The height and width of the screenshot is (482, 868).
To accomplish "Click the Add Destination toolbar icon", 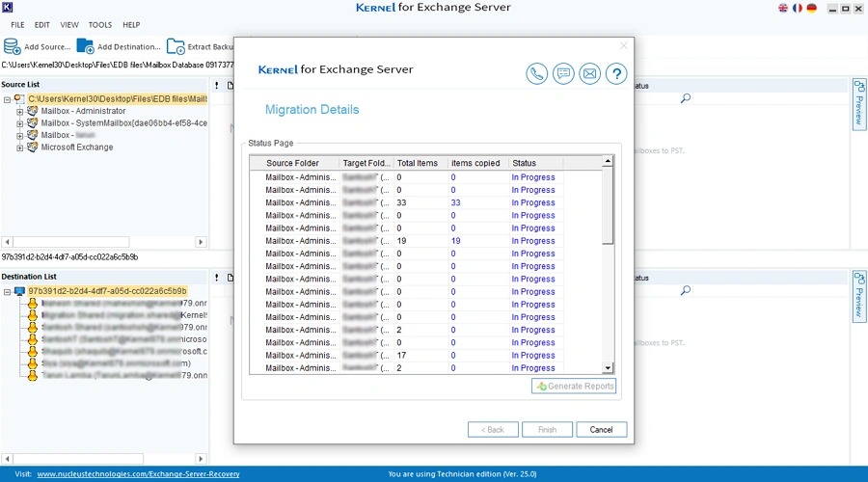I will click(85, 46).
